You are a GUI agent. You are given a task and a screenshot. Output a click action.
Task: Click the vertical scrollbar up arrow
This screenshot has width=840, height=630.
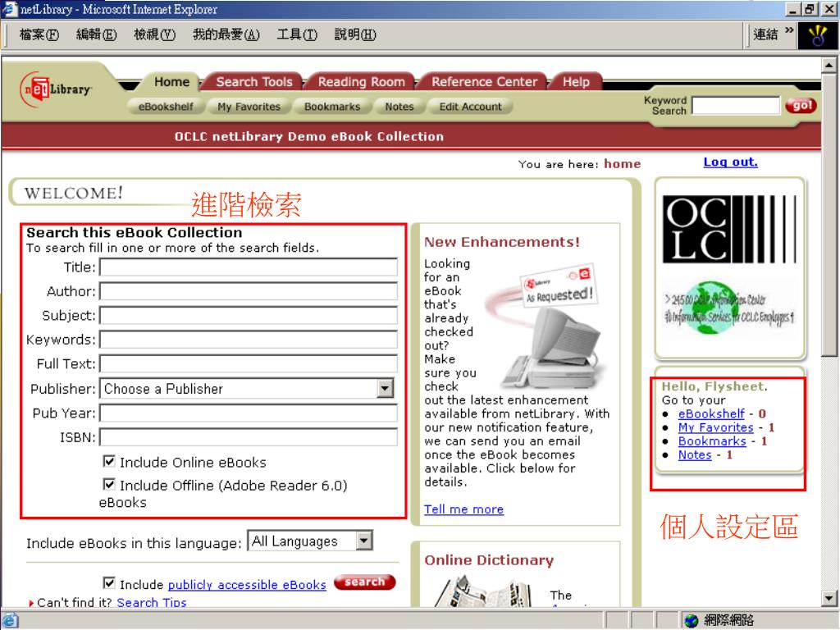pos(829,66)
